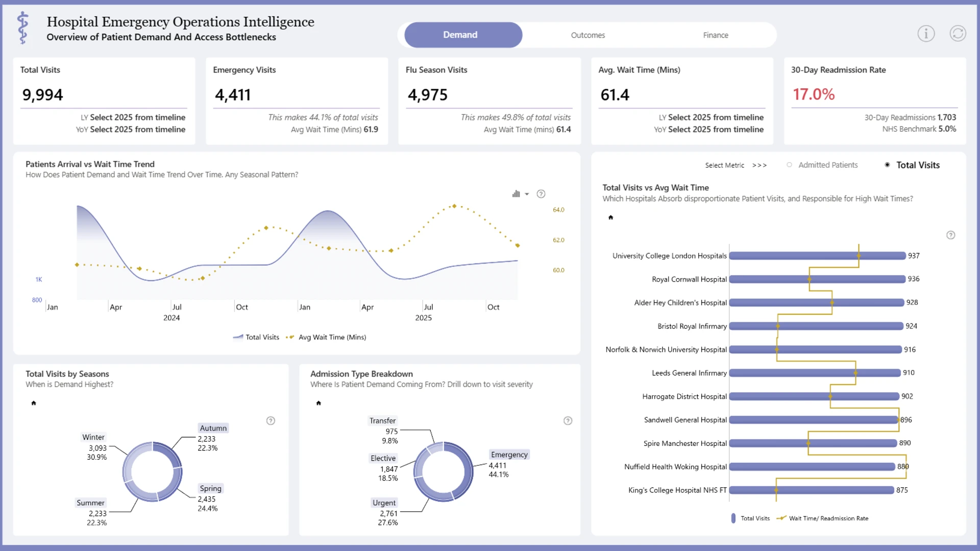The width and height of the screenshot is (980, 551).
Task: Click Total Visits legend under hospitals chart
Action: pyautogui.click(x=750, y=518)
